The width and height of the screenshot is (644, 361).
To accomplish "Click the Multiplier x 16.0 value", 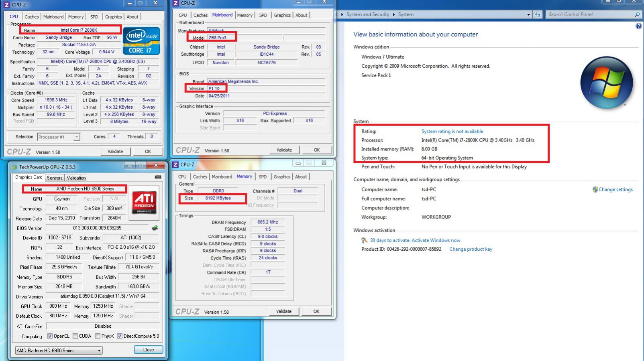I will point(56,107).
